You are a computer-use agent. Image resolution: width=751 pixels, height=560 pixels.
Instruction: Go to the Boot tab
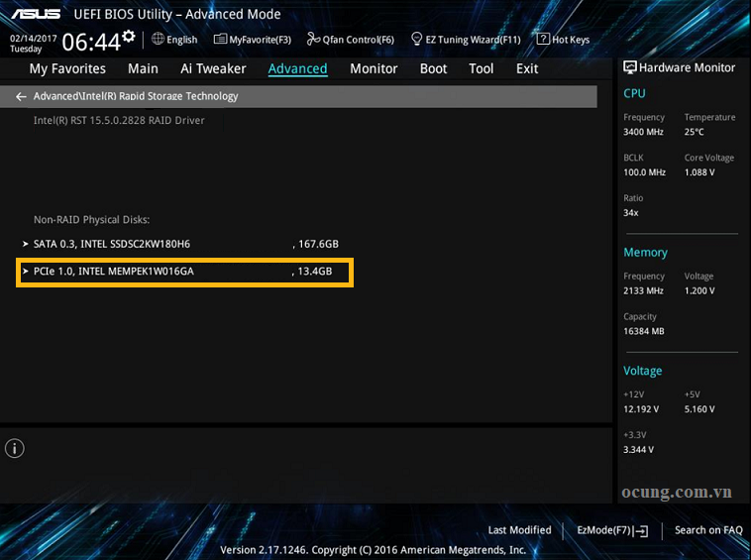pos(433,68)
